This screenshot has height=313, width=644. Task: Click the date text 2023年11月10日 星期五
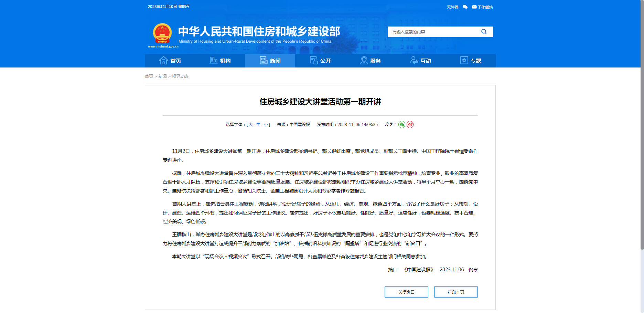(x=169, y=7)
